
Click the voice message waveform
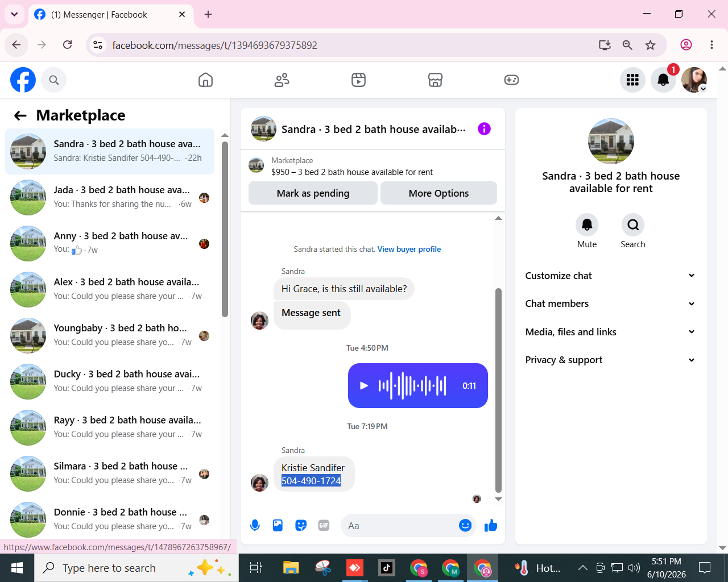[412, 386]
